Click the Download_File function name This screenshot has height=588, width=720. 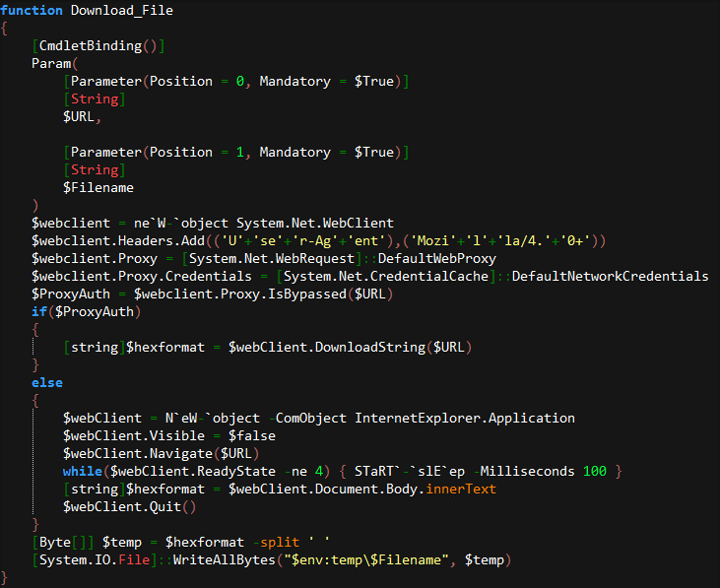(123, 11)
